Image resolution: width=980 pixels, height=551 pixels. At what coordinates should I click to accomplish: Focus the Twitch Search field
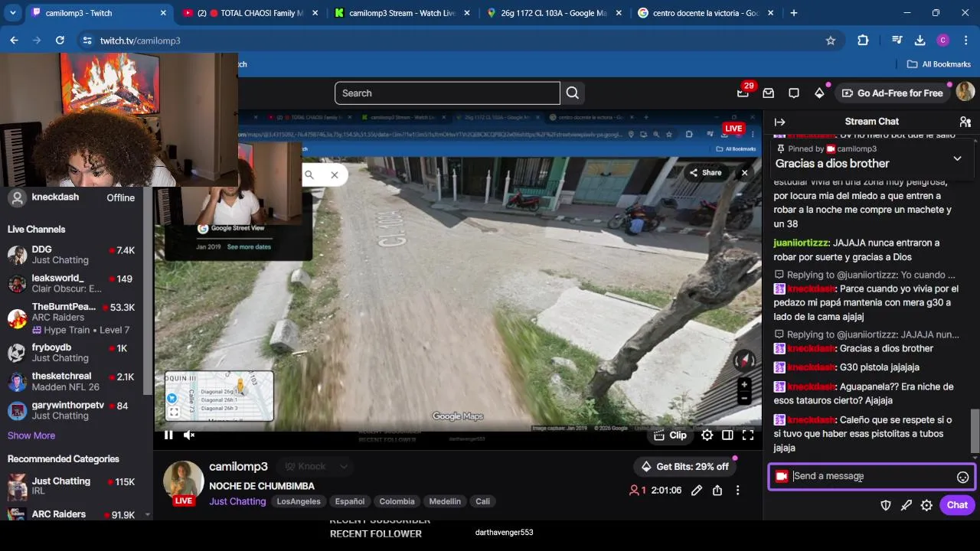pyautogui.click(x=447, y=93)
